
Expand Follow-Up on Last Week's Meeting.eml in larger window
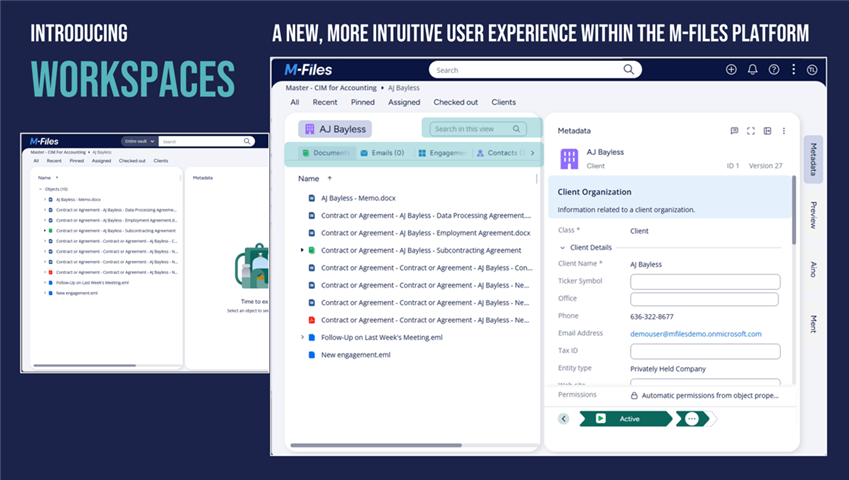(x=302, y=337)
